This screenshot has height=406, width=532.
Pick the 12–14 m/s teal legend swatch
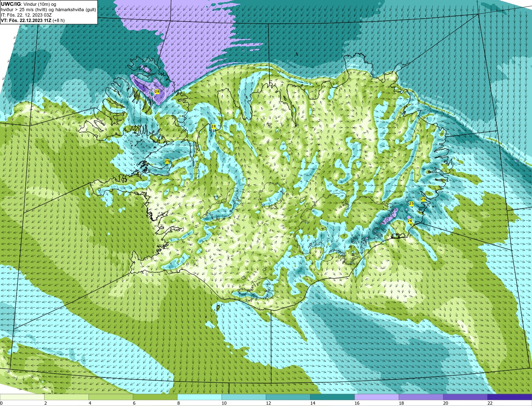coord(288,397)
